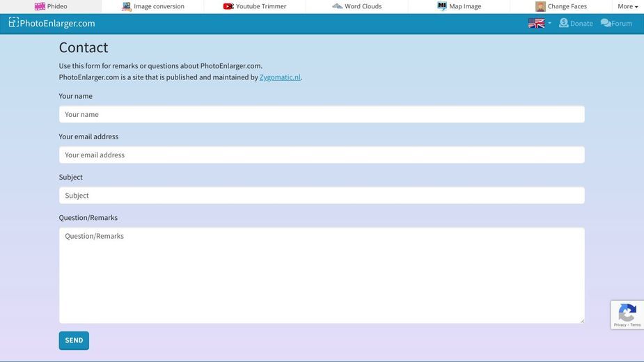
Task: Open the Word Clouds tab
Action: (x=357, y=6)
